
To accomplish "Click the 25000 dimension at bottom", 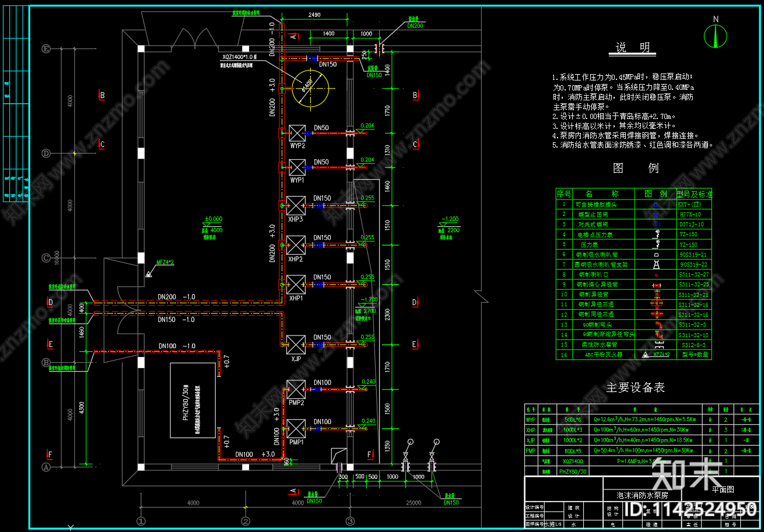I will coord(415,502).
